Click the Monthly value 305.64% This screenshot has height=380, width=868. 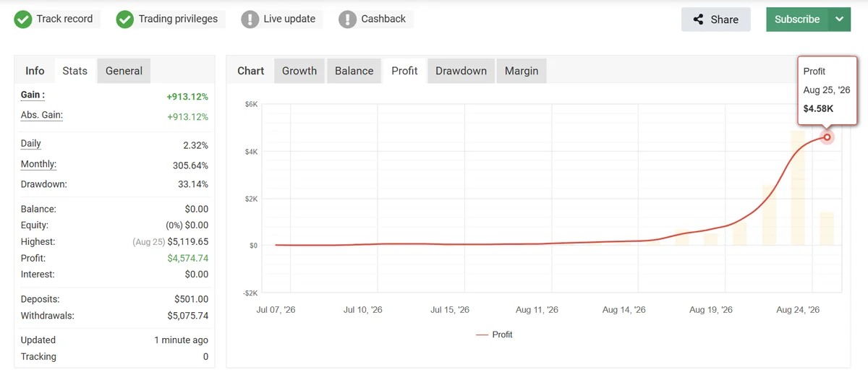pyautogui.click(x=190, y=165)
